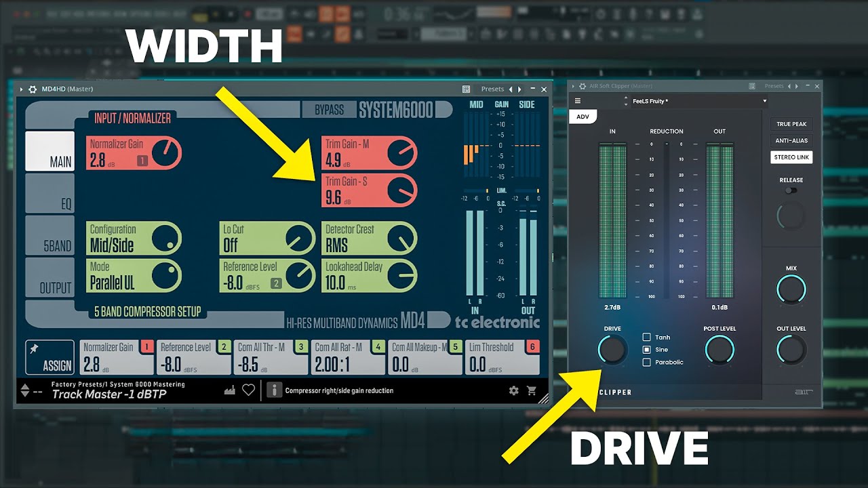Switch to the EQ page tab
Viewport: 868px width, 488px height.
(50, 193)
